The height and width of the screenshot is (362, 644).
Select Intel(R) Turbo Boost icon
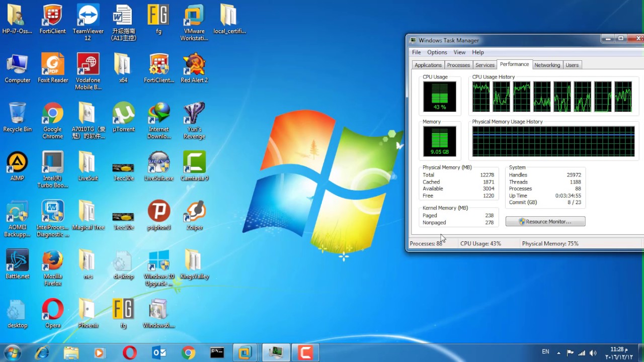tap(53, 170)
